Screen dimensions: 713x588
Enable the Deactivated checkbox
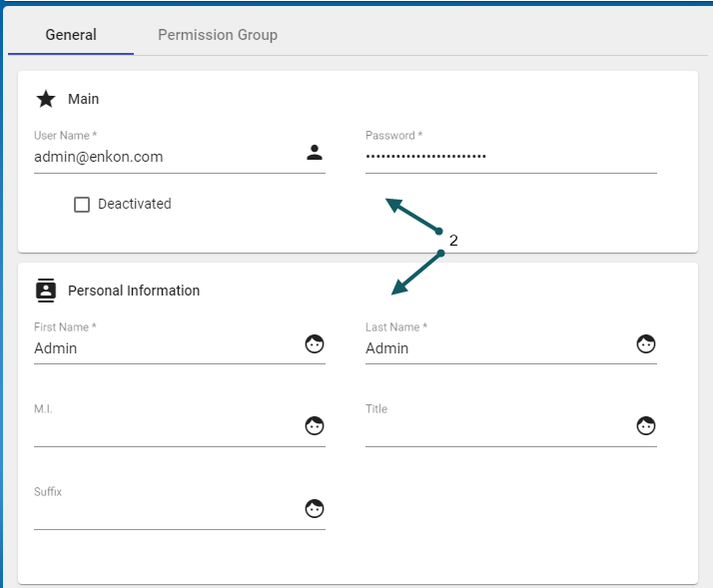coord(82,205)
